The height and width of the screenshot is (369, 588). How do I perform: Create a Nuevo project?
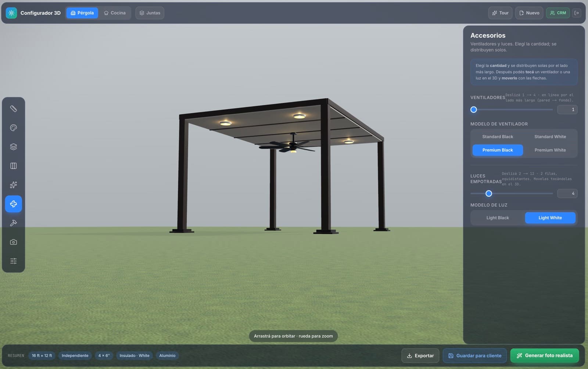click(529, 13)
